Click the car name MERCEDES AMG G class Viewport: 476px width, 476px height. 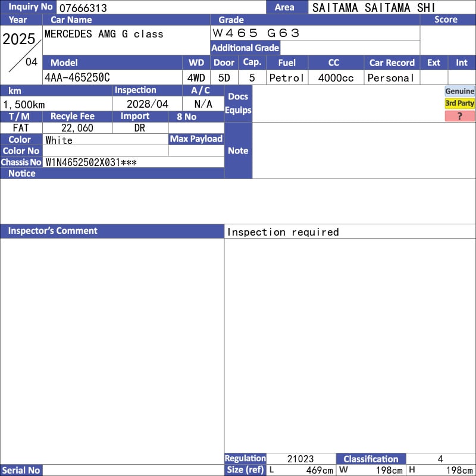(x=104, y=34)
